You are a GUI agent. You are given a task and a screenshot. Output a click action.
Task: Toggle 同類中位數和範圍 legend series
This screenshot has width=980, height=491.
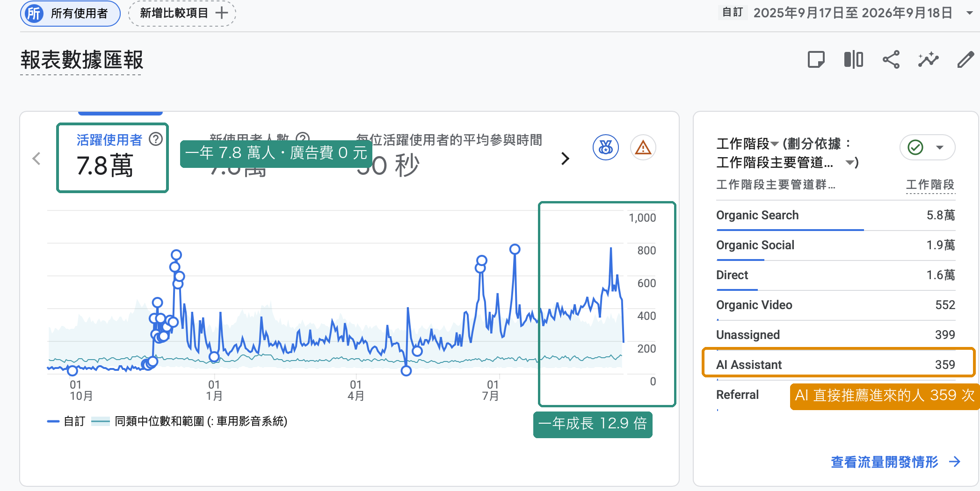tap(189, 421)
